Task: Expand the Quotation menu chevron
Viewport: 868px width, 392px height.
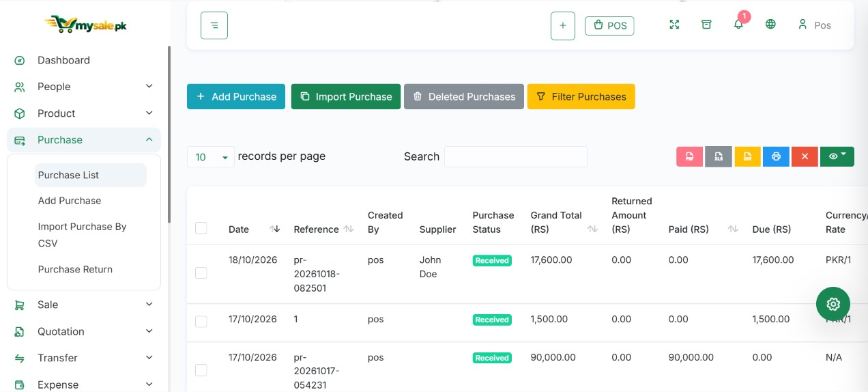Action: coord(149,331)
